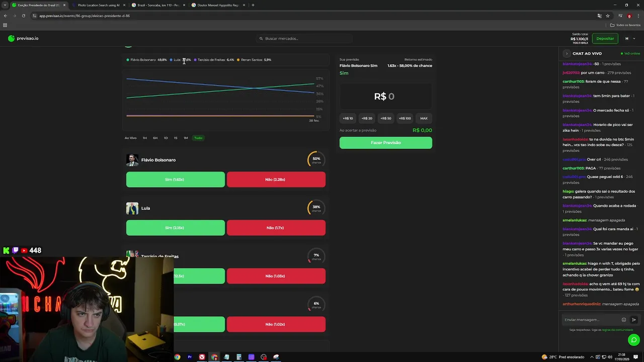Open regras da comunidade link
The height and width of the screenshot is (362, 644).
coord(617,330)
